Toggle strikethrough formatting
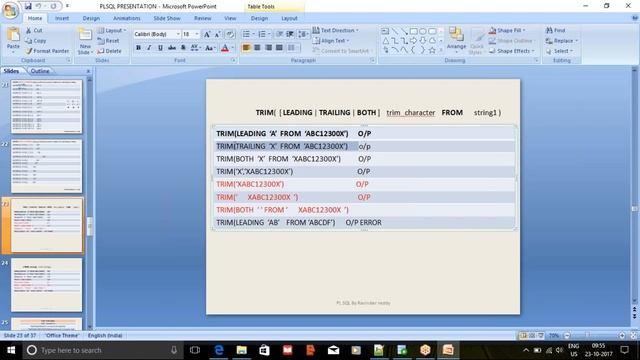This screenshot has height=360, width=640. coord(172,48)
